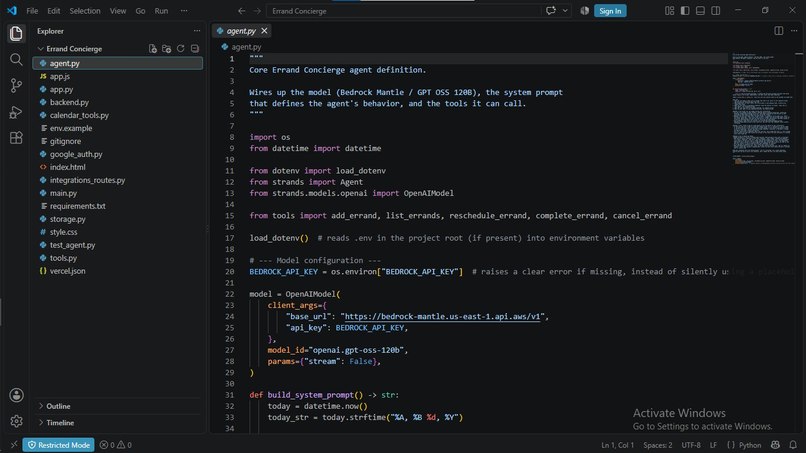Open the Edit menu
Image resolution: width=806 pixels, height=453 pixels.
pyautogui.click(x=53, y=11)
